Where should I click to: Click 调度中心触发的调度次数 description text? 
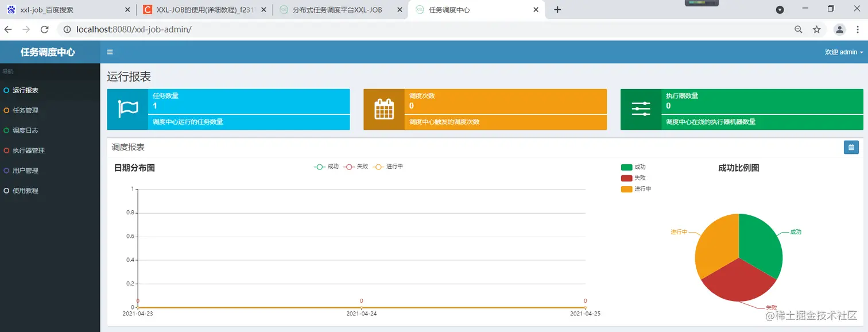(x=444, y=122)
